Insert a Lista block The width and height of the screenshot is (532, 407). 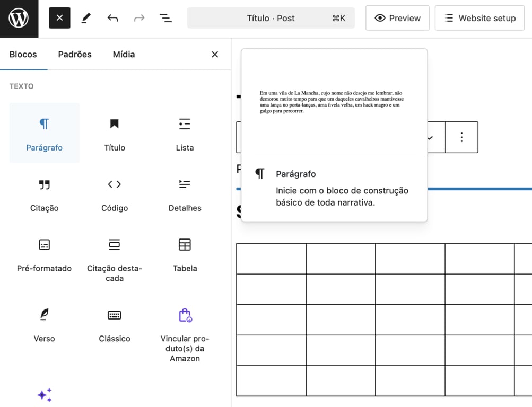(185, 133)
